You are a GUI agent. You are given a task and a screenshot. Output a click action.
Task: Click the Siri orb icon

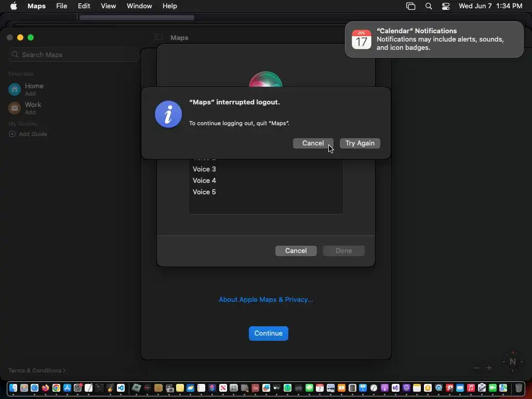pyautogui.click(x=265, y=79)
